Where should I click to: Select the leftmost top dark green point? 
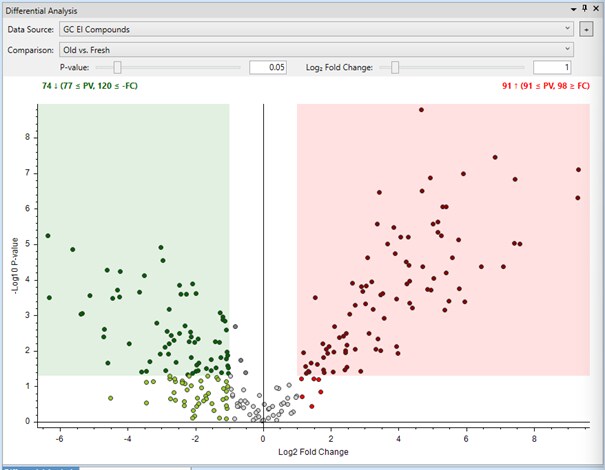[x=47, y=236]
